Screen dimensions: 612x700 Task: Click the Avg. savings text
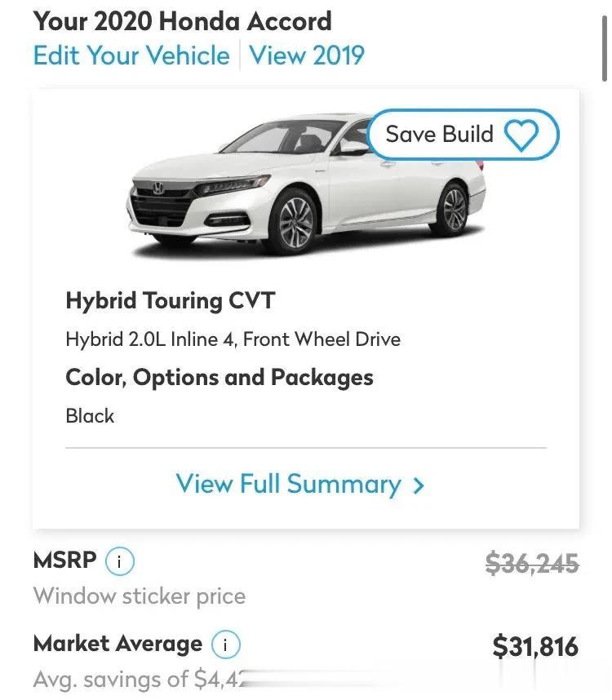(x=140, y=680)
